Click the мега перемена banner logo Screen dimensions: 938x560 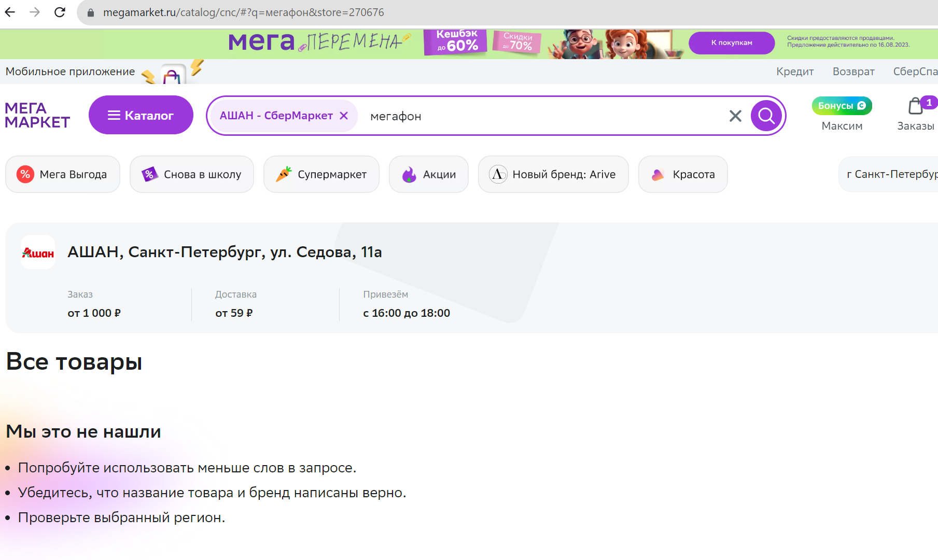319,41
